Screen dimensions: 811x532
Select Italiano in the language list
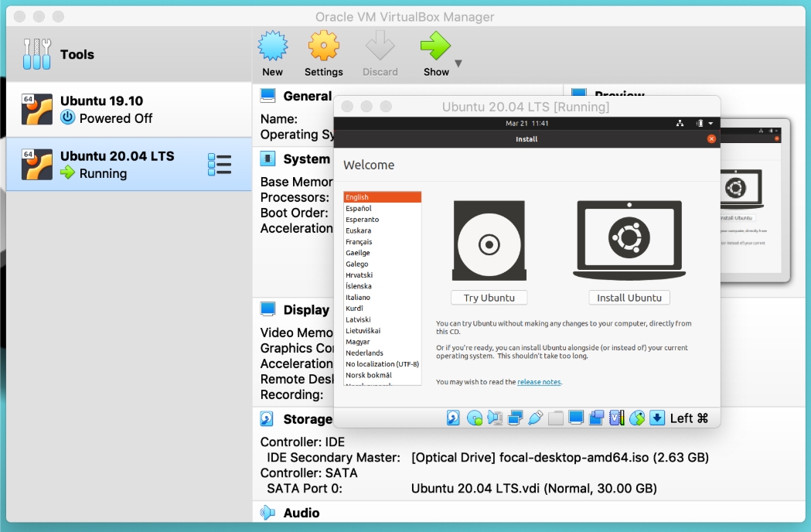[382, 297]
